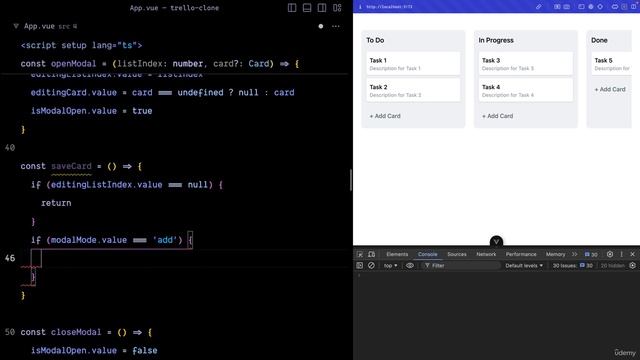Open the Performance tab in DevTools
Image resolution: width=640 pixels, height=360 pixels.
[521, 254]
